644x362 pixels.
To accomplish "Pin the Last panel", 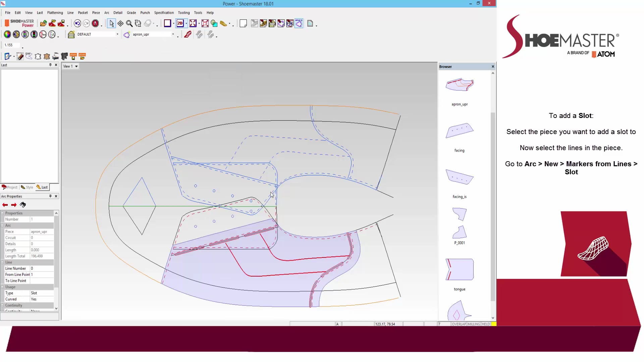I will [50, 65].
